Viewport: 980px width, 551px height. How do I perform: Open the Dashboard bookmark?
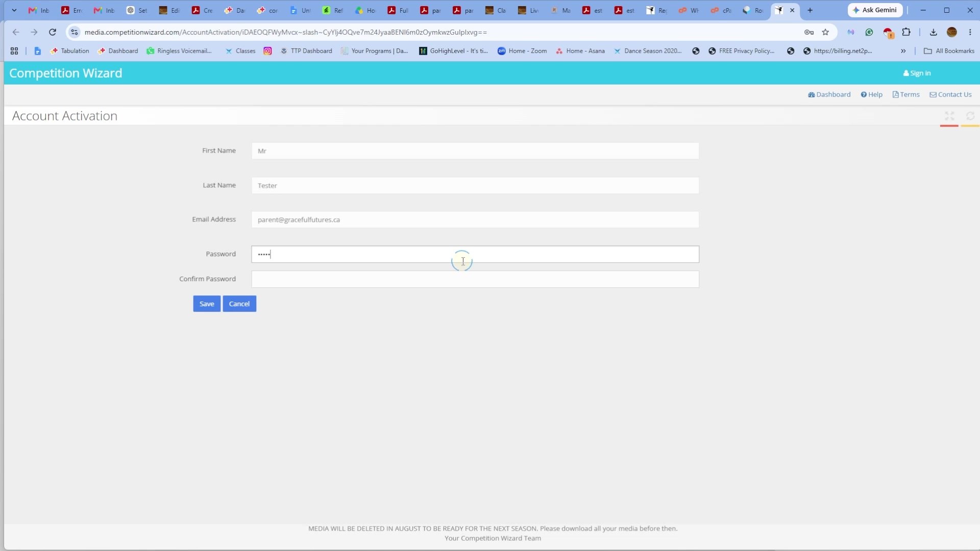(x=118, y=51)
